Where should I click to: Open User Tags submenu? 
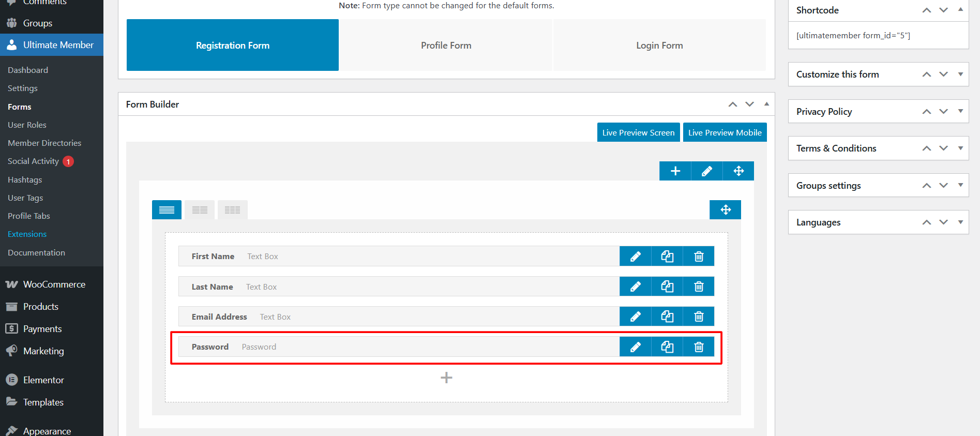point(25,198)
